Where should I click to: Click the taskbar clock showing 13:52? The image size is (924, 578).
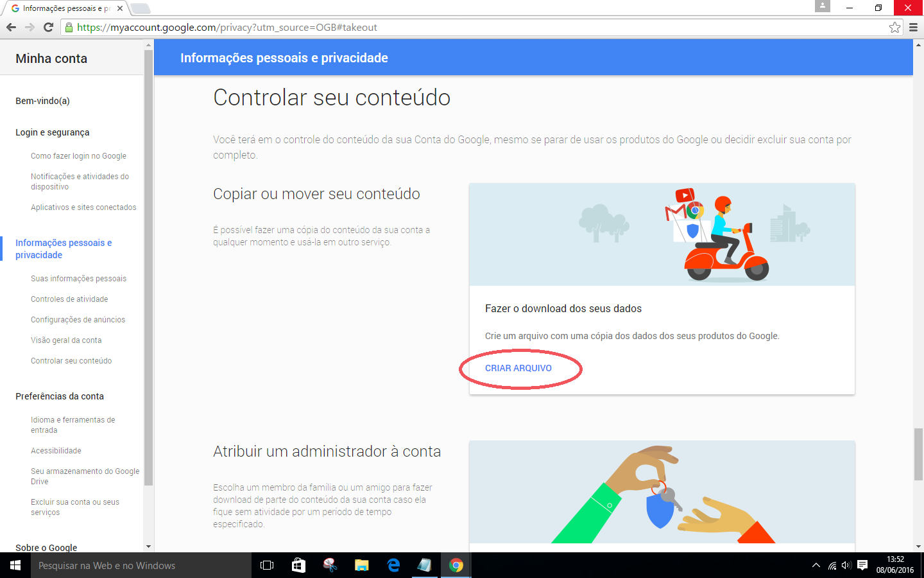click(x=895, y=565)
